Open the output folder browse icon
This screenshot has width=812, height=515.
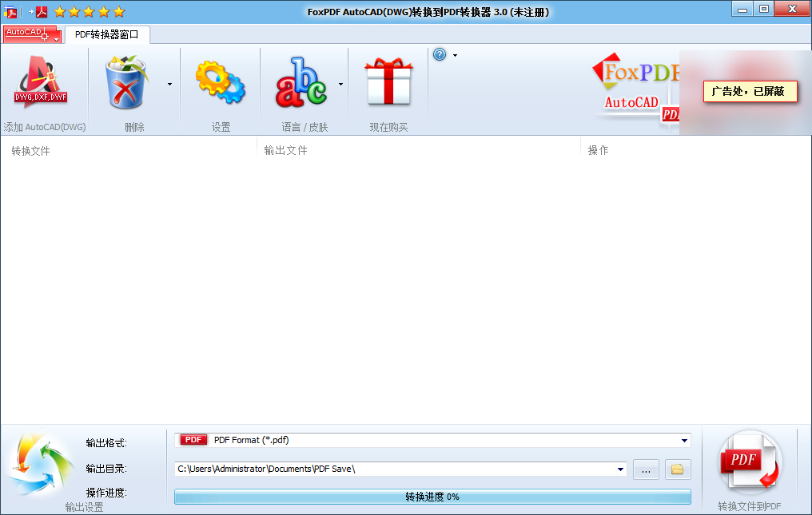tap(677, 469)
